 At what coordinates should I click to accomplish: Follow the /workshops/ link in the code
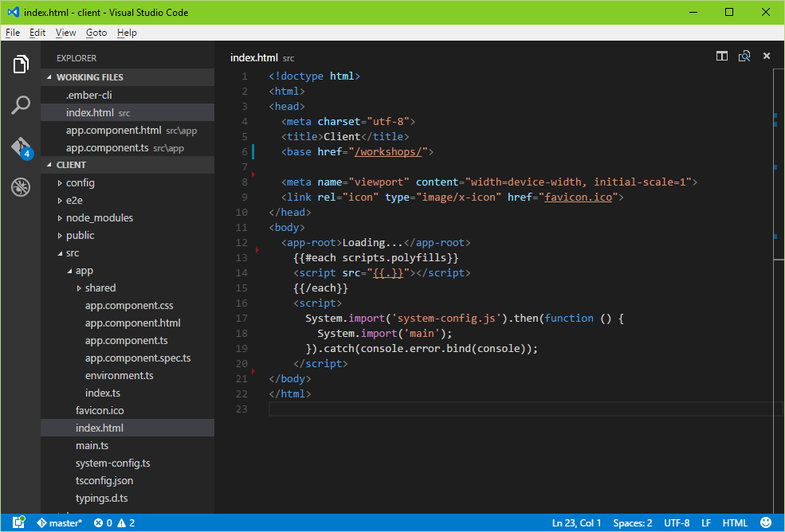[x=388, y=151]
